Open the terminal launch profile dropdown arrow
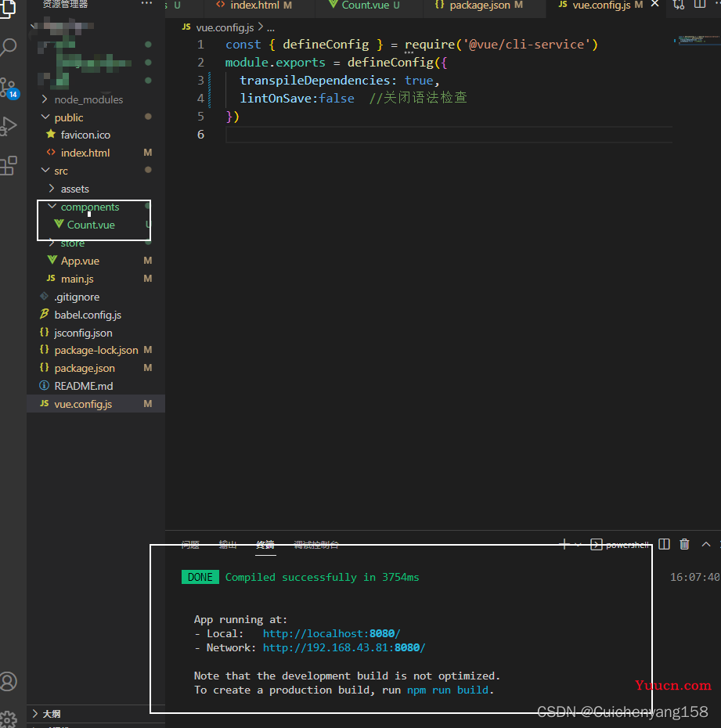721x728 pixels. pyautogui.click(x=578, y=545)
